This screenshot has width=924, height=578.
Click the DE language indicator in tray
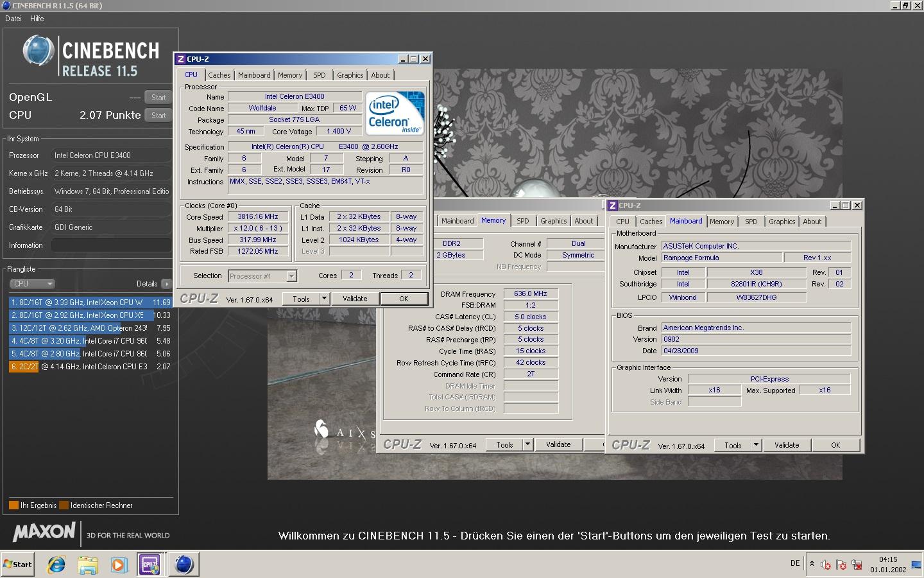[795, 563]
